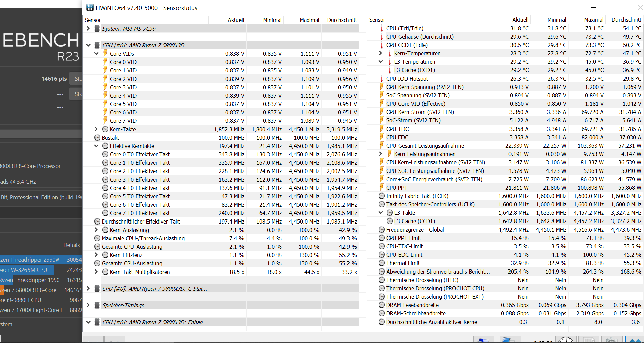
Task: Select the Ryzen 7 1700X Eight-Core ranking row
Action: tap(41, 310)
